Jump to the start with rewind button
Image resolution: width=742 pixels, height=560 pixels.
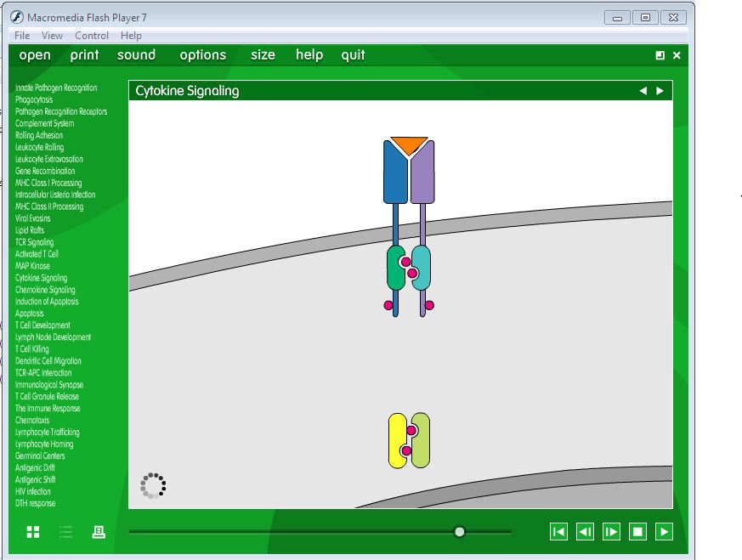[559, 532]
